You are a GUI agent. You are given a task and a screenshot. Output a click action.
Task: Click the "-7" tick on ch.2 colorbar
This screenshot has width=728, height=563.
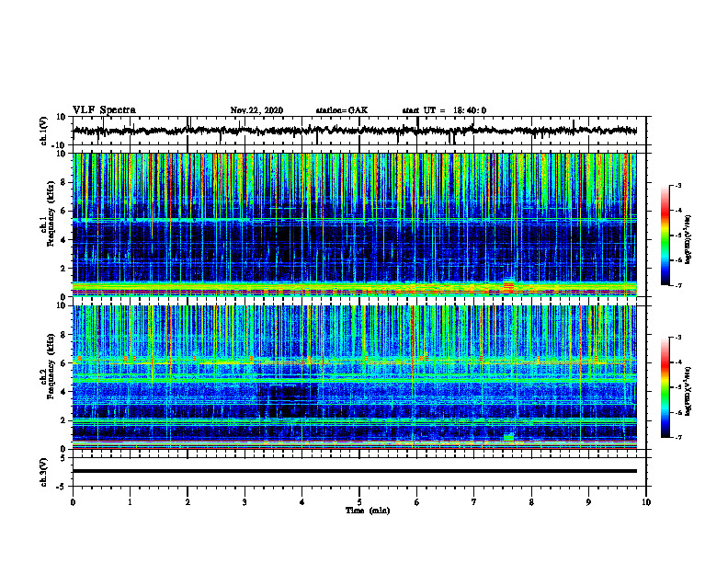[678, 437]
